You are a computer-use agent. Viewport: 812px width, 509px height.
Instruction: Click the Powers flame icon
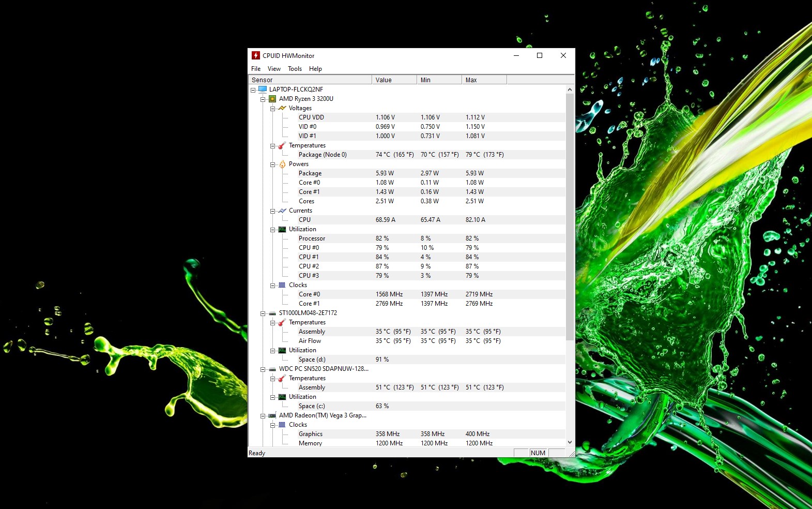(x=282, y=164)
